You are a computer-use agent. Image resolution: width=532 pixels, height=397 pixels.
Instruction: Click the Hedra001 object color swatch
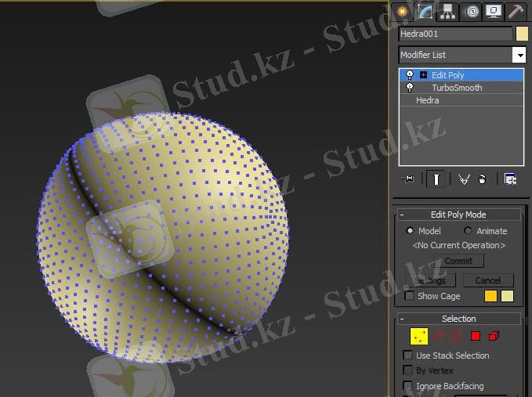[522, 34]
